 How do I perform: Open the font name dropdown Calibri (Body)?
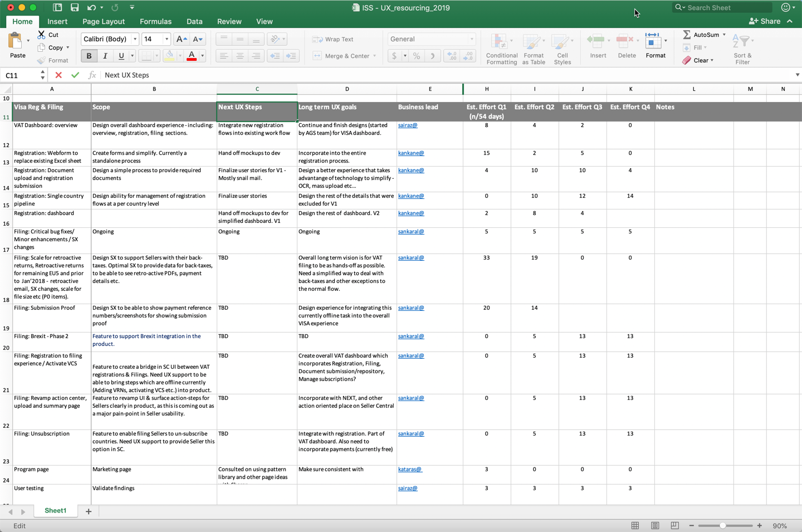135,39
